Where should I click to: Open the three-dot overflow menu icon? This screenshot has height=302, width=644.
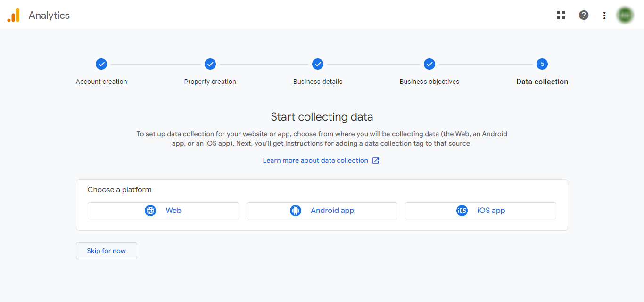tap(604, 15)
